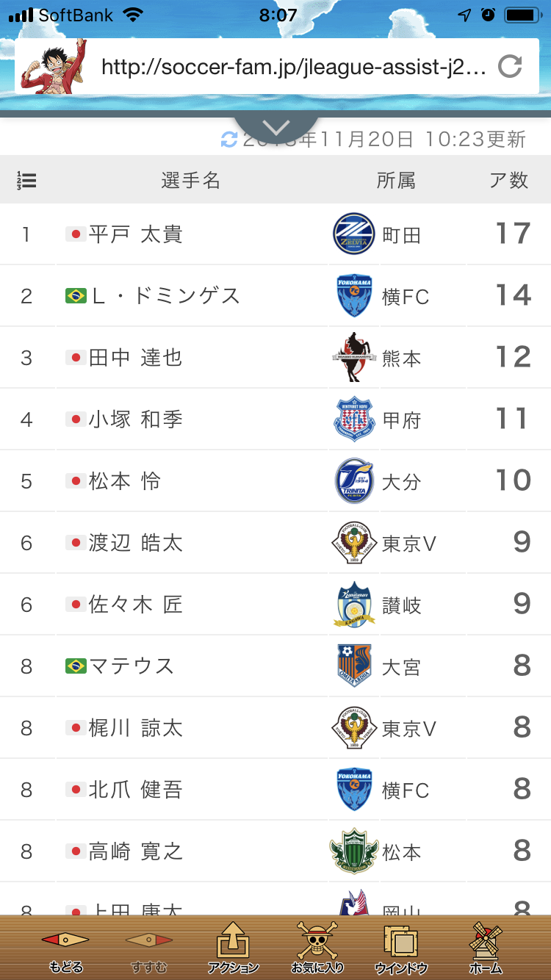
Task: Sort by 選手名 column header
Action: (x=191, y=180)
